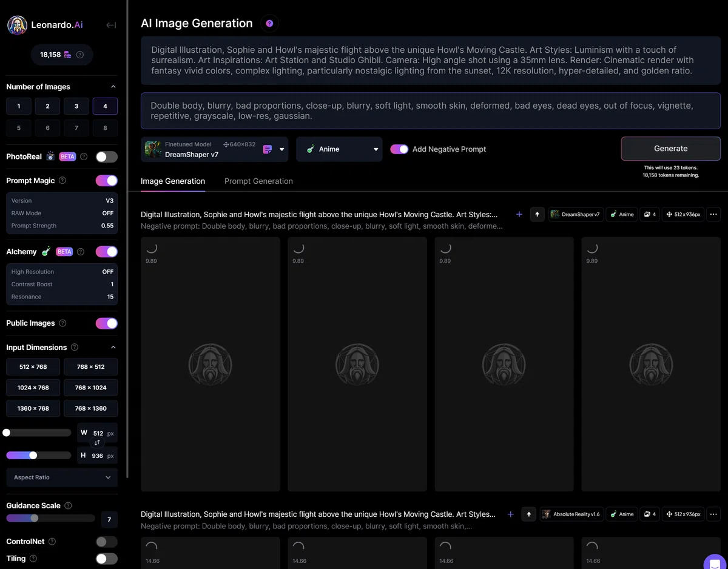728x569 pixels.
Task: Toggle the Public Images switch
Action: (107, 323)
